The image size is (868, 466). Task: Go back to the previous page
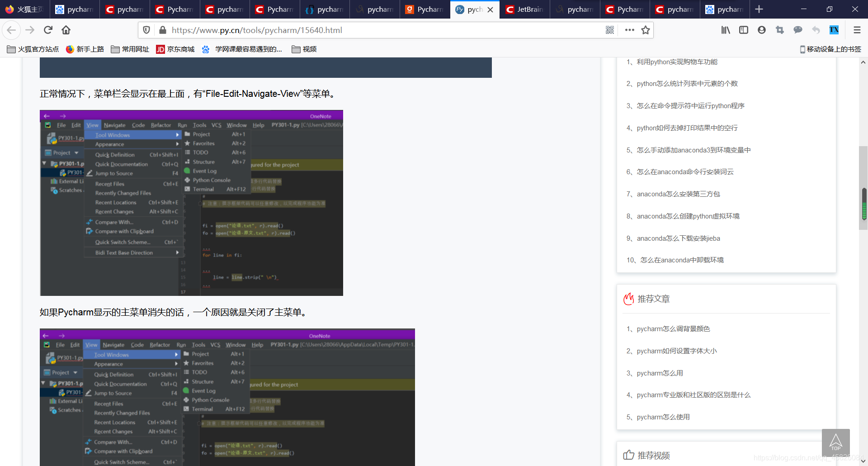[x=11, y=30]
